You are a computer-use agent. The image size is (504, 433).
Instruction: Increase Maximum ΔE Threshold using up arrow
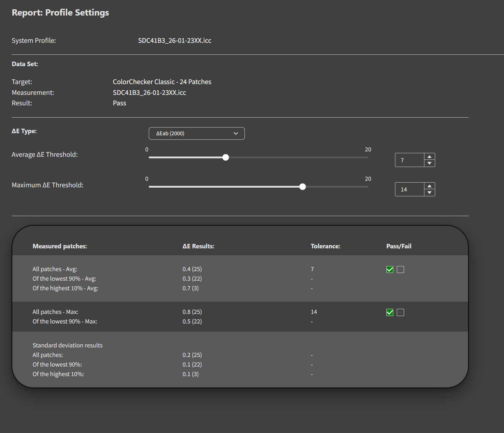click(429, 186)
